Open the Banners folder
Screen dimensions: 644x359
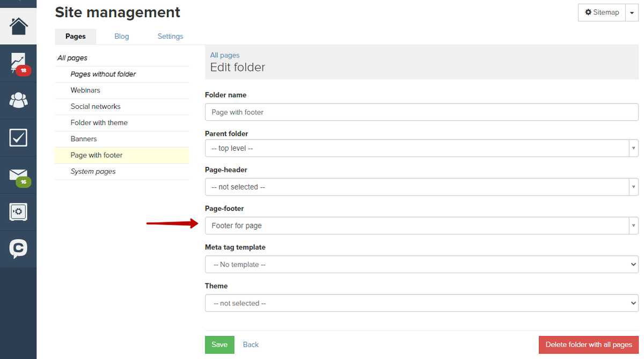pos(84,138)
